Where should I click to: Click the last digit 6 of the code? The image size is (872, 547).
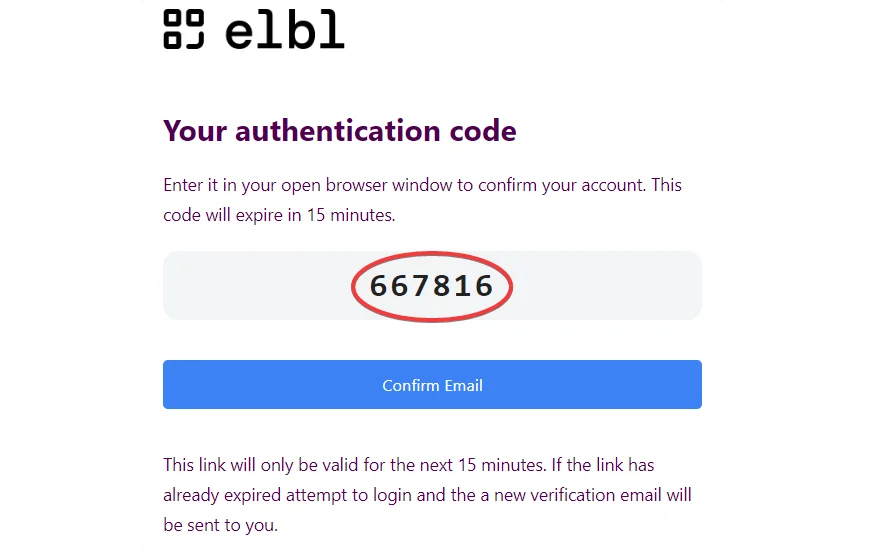(x=485, y=286)
